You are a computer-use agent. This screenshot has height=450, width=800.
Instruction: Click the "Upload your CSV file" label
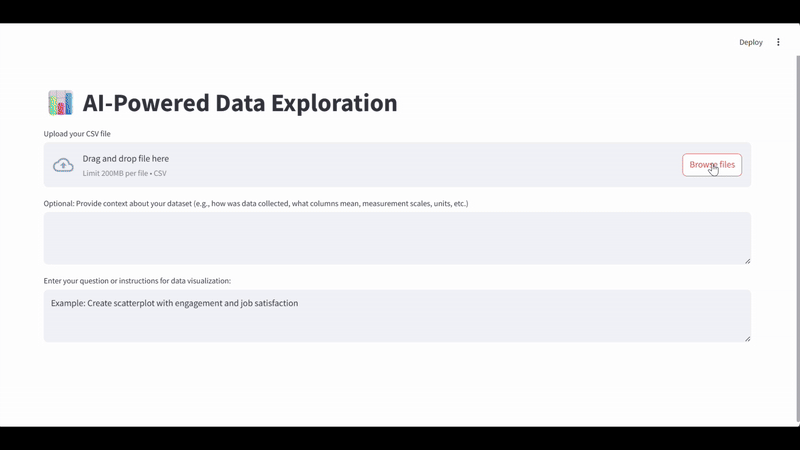pos(77,133)
